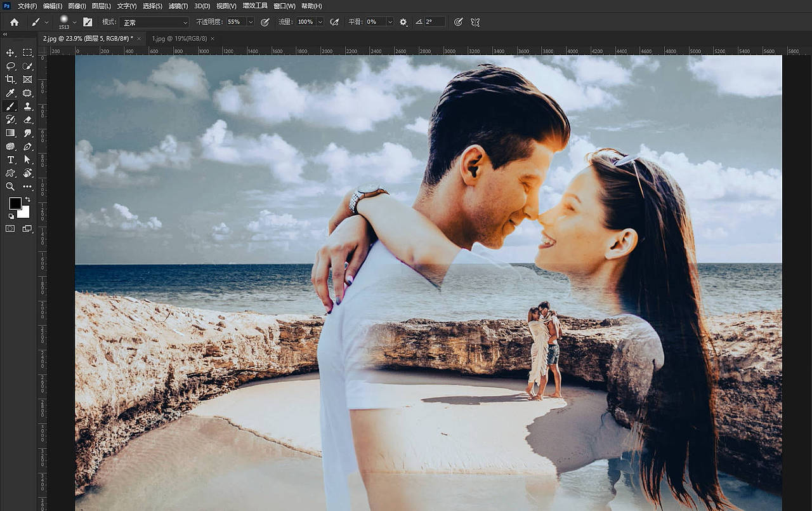Toggle symmetry paint butterfly option
Viewport: 812px width, 511px height.
click(x=475, y=22)
